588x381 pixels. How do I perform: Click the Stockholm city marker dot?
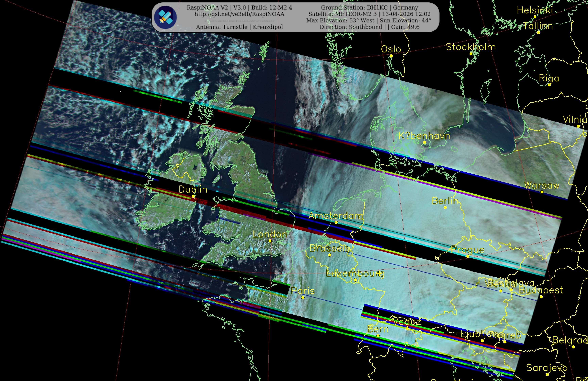(471, 54)
